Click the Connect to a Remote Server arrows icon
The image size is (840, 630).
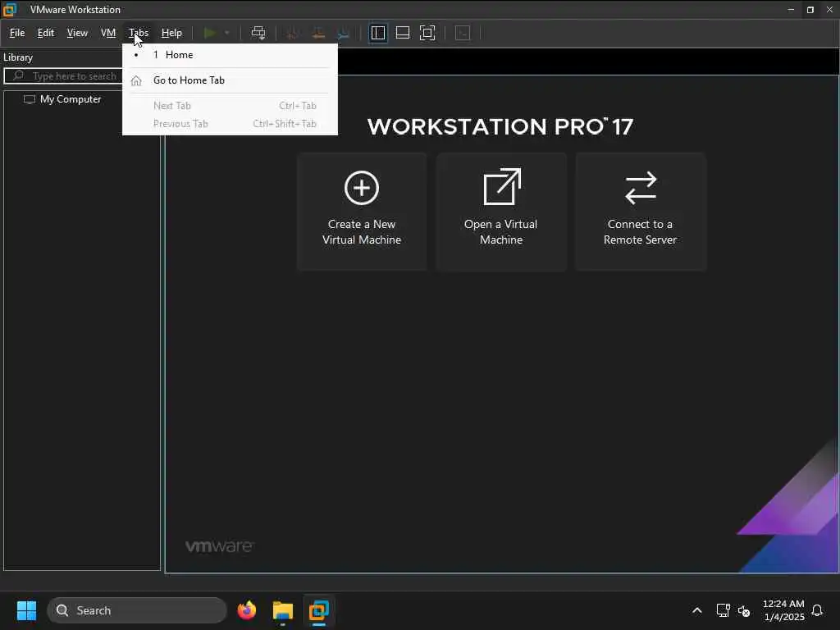[641, 188]
